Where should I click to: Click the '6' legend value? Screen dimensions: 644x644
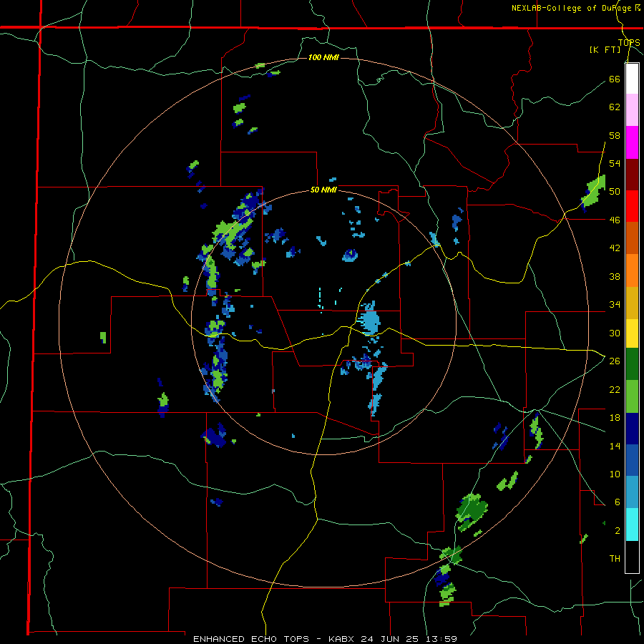tap(618, 502)
